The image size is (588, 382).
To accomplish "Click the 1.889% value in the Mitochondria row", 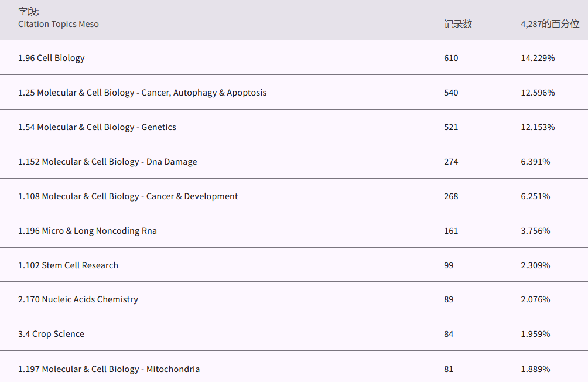I will click(x=535, y=369).
